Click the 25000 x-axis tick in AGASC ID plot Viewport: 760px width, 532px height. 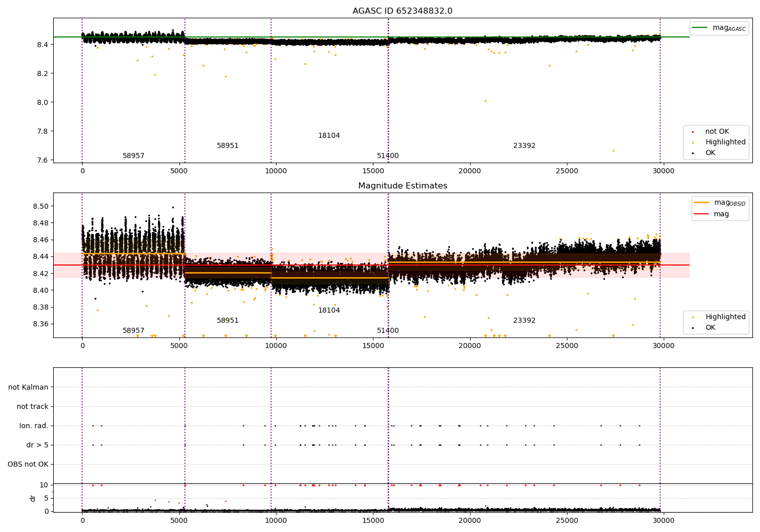click(x=567, y=171)
